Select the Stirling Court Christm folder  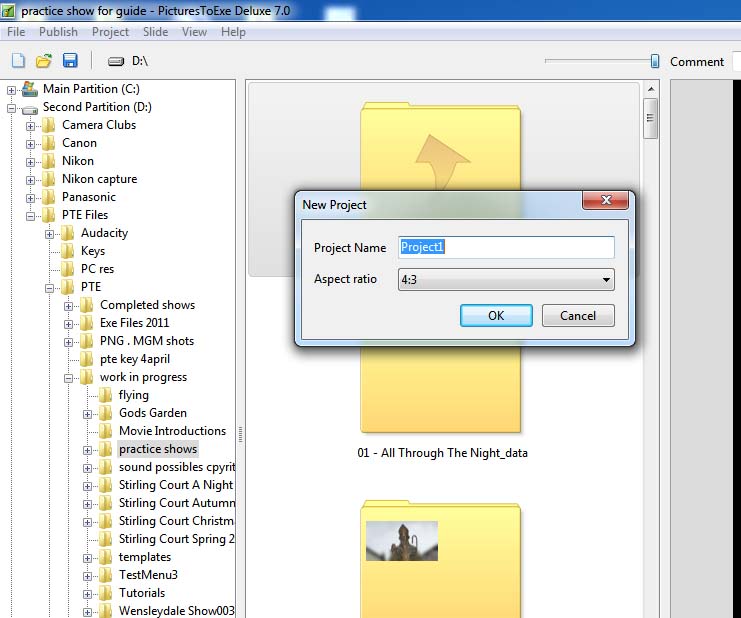[x=176, y=521]
